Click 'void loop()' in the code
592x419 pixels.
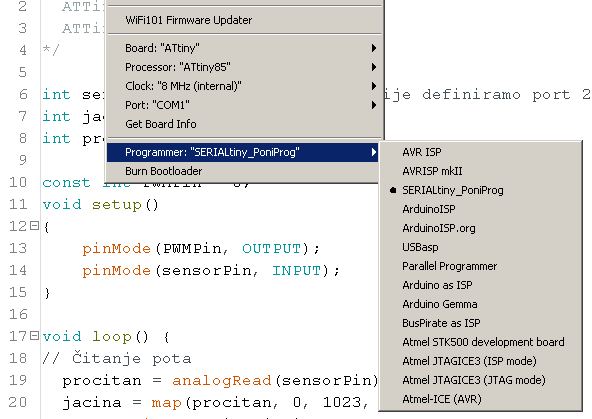(x=96, y=336)
